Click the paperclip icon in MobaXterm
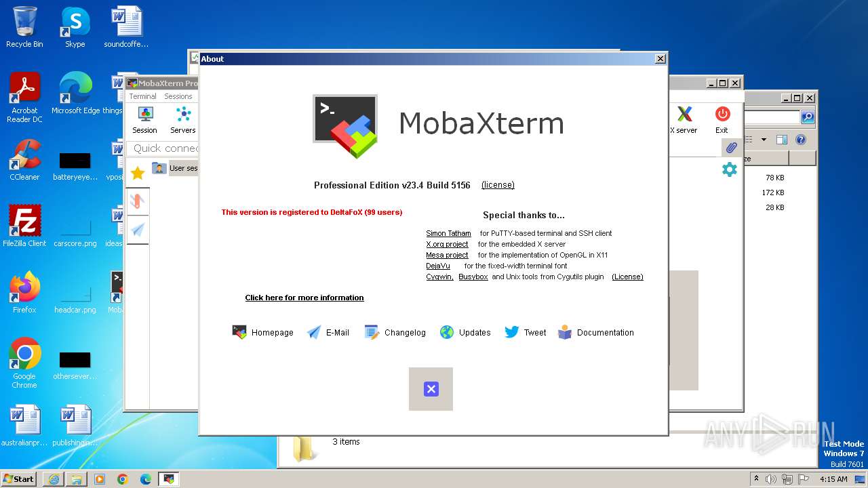 pos(731,147)
